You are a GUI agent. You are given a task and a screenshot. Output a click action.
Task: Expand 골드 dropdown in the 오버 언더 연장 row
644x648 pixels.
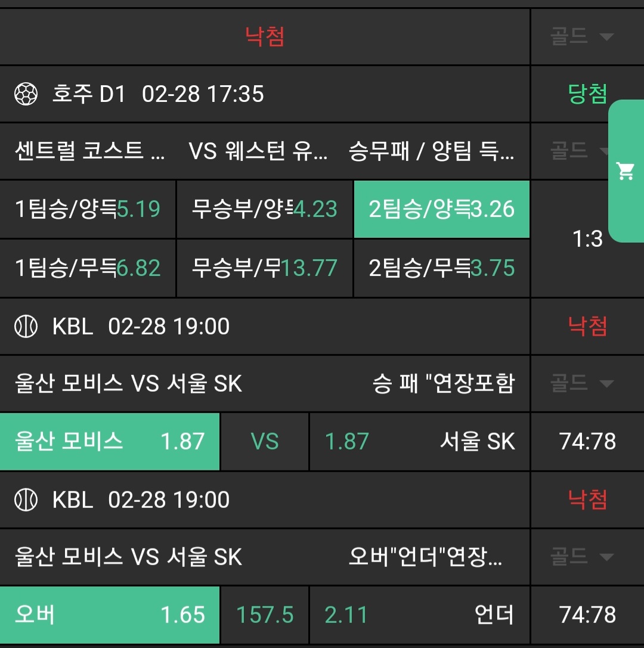click(x=582, y=557)
